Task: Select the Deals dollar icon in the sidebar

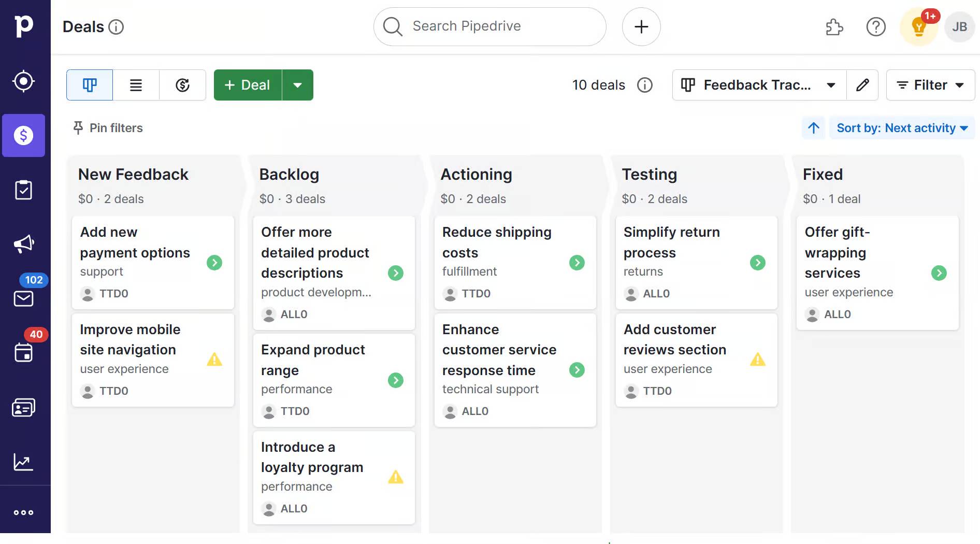Action: (24, 136)
